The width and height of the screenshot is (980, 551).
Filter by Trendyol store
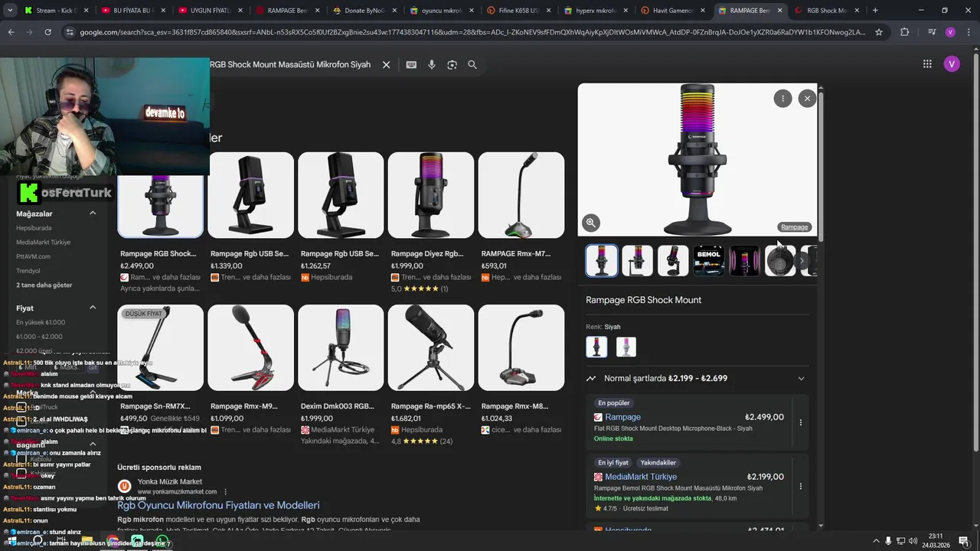[x=28, y=271]
